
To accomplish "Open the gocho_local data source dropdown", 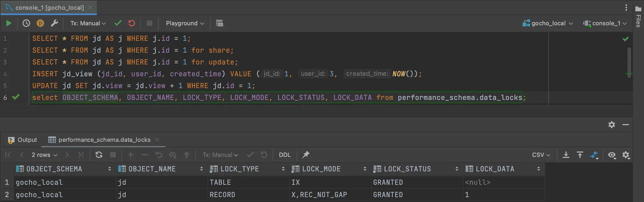I will tap(548, 23).
